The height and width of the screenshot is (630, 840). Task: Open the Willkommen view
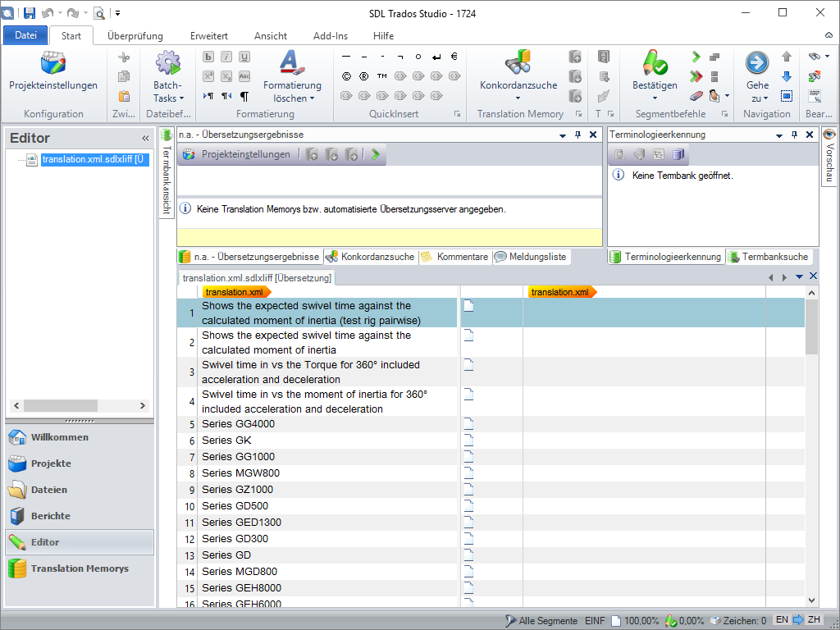coord(80,437)
